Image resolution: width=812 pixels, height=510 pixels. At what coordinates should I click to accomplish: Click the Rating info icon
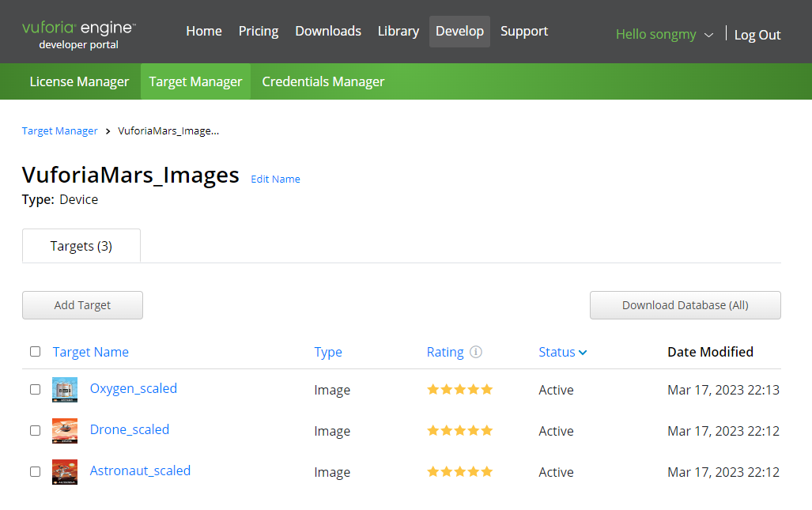click(475, 352)
